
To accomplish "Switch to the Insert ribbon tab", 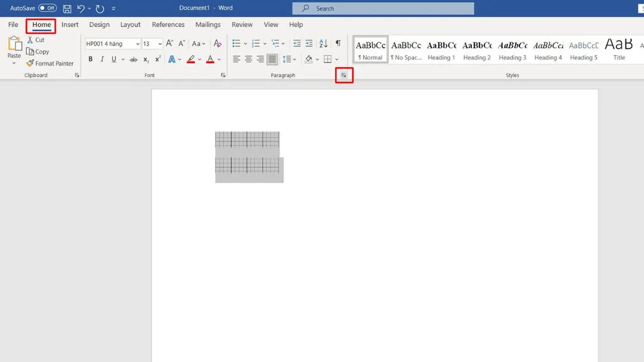I will 70,24.
